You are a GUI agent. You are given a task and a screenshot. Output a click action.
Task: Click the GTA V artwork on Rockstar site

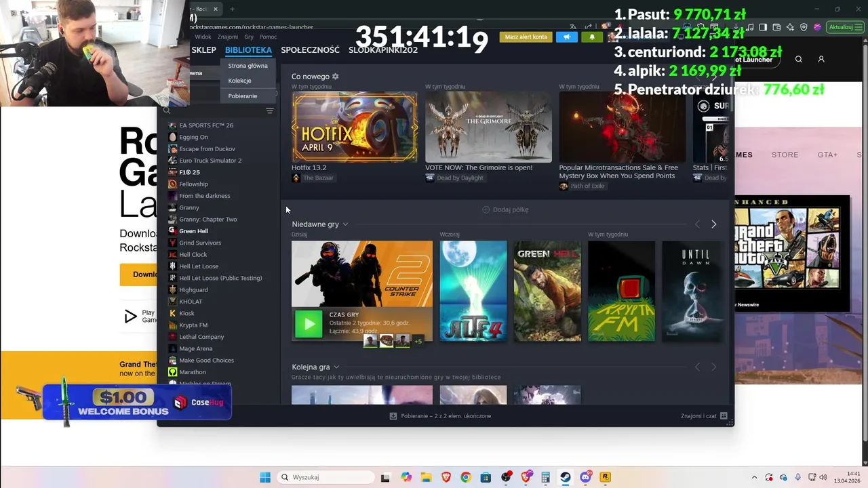(x=791, y=253)
